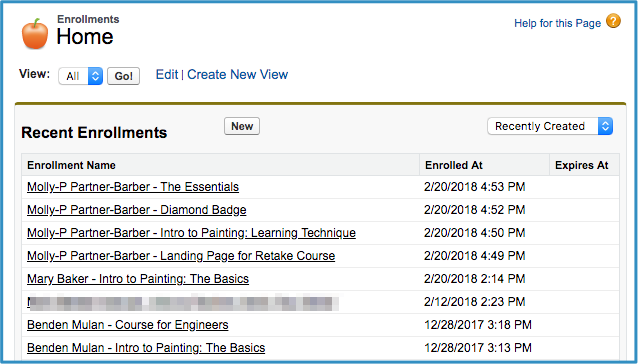638x364 pixels.
Task: Click the Create New View link
Action: pos(238,74)
